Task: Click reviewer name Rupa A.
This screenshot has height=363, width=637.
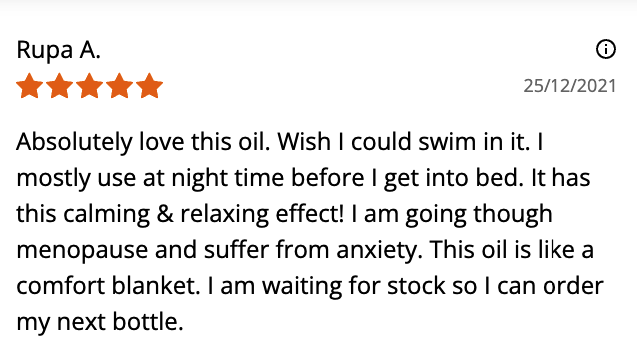Action: (x=58, y=51)
